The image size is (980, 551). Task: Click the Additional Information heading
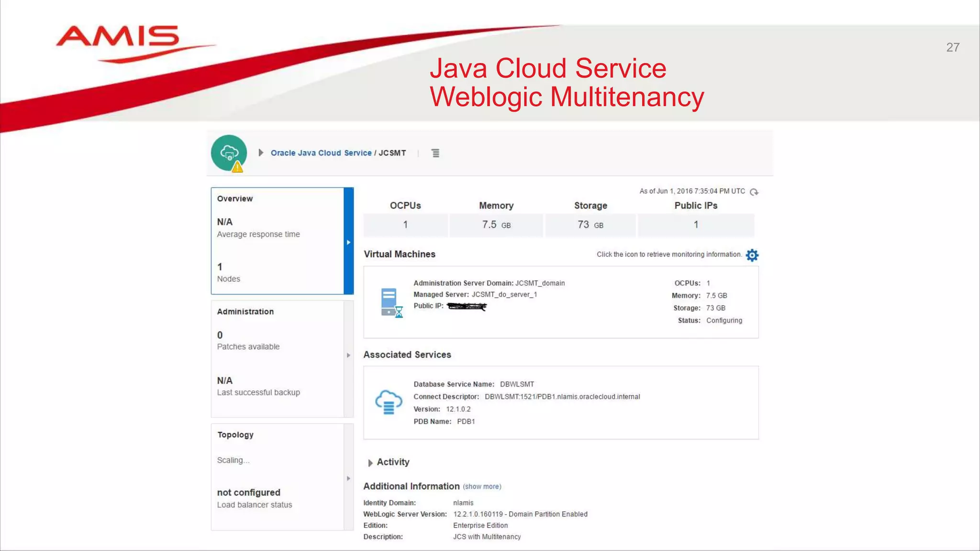tap(412, 486)
